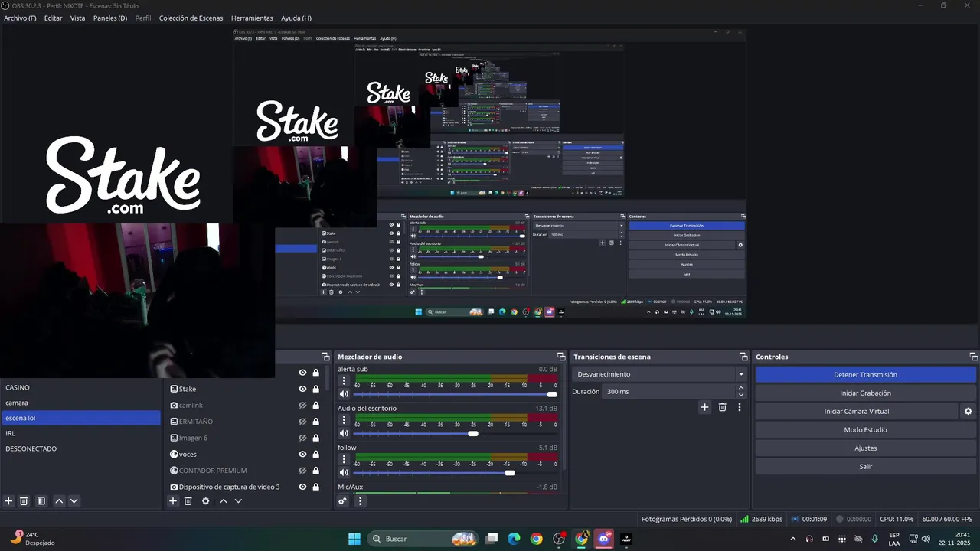Viewport: 980px width, 551px height.
Task: Mute the follow audio channel
Action: (x=344, y=473)
